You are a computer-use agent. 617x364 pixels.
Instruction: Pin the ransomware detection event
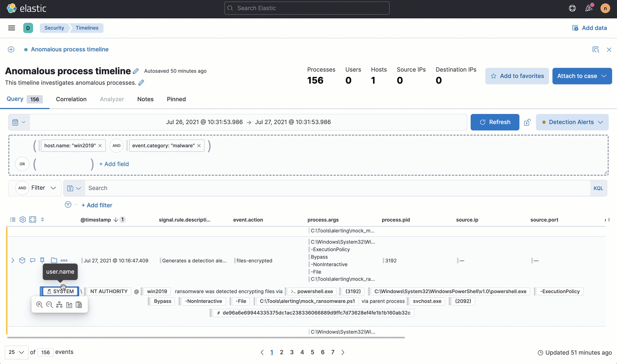click(42, 260)
